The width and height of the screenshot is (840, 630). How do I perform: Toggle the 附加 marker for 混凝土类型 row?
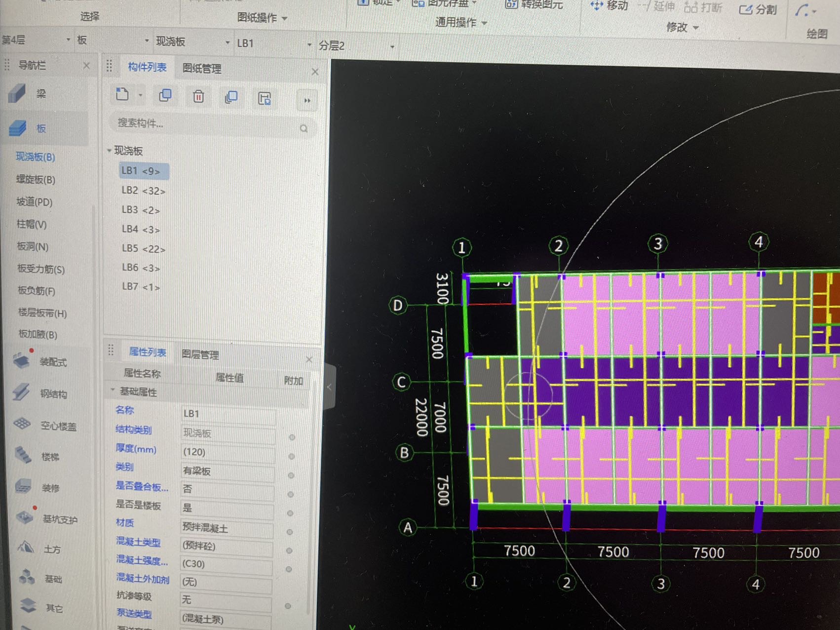tap(289, 551)
